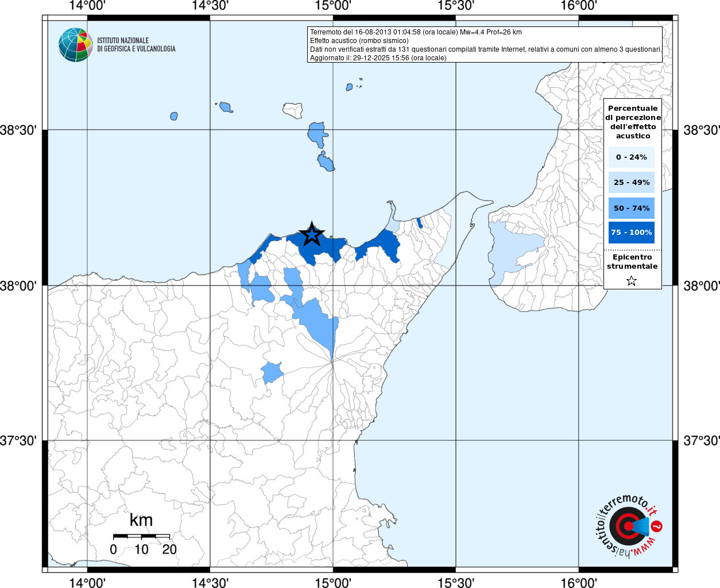Screen dimensions: 720x588
Task: Select the Lipari island shape
Action: [317, 134]
